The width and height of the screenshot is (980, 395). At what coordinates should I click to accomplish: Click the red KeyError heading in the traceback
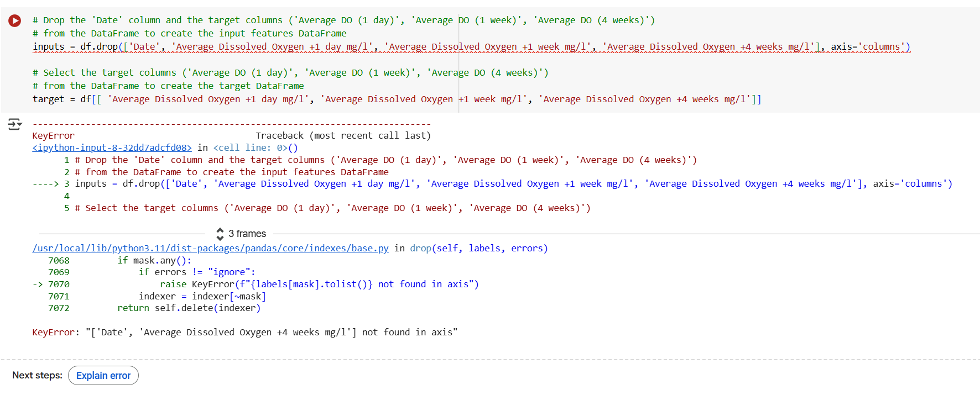click(x=53, y=135)
